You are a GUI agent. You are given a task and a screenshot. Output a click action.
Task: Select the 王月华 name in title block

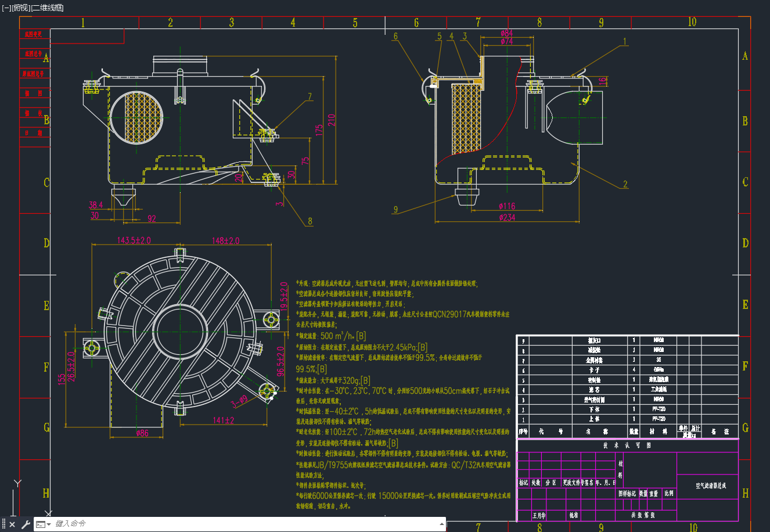(x=539, y=515)
